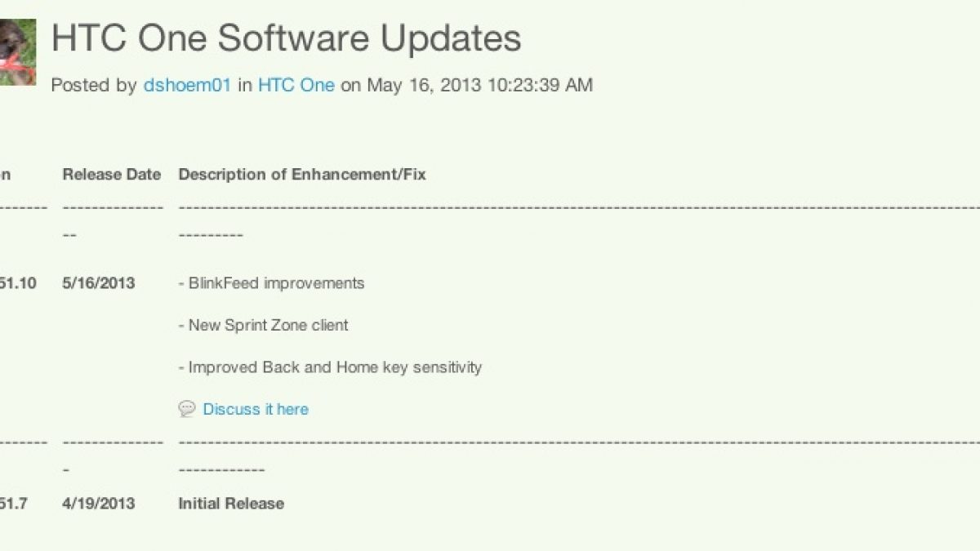Click the speech bubble discussion icon

pos(186,409)
